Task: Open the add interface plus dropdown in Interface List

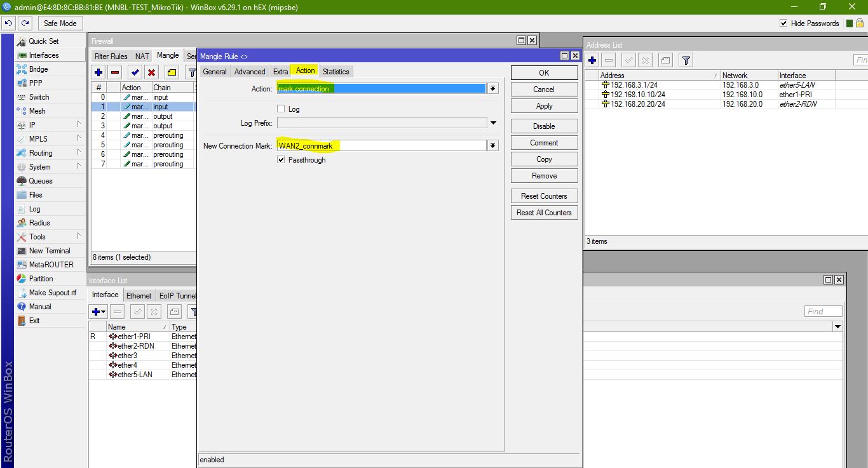Action: [98, 312]
